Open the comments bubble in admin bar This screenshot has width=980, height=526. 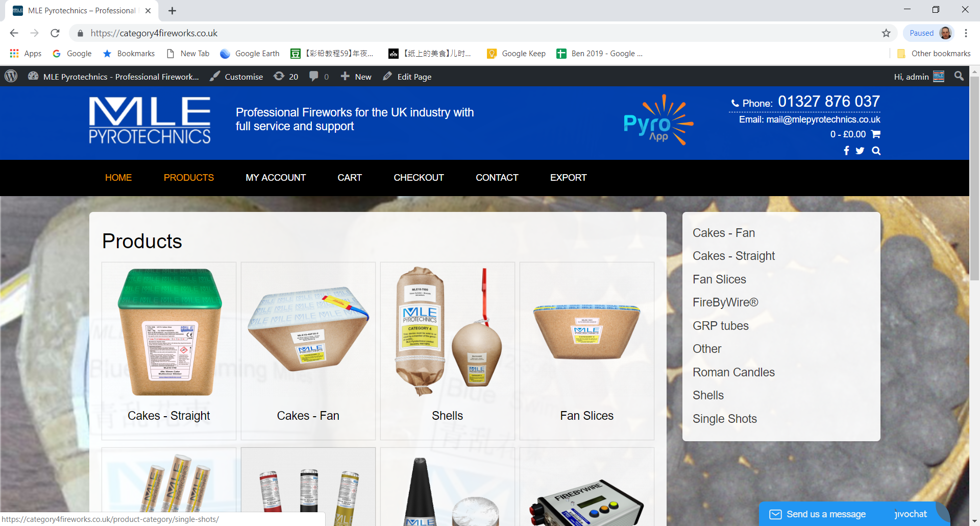319,77
